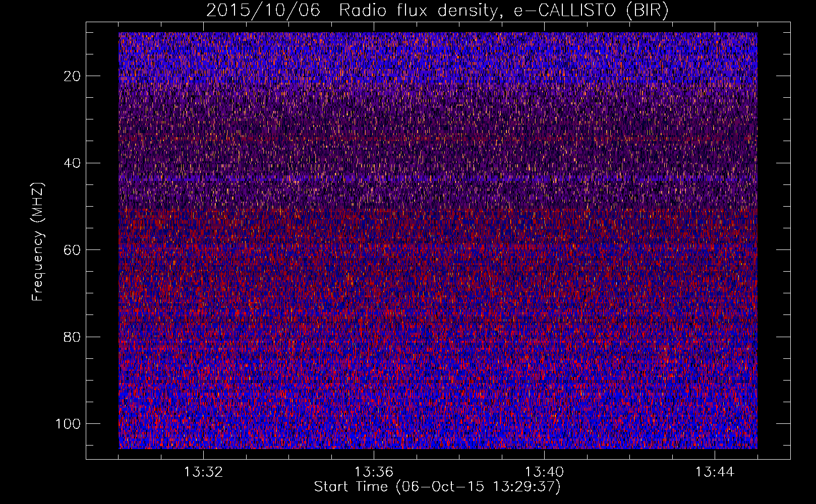Click the 13:36 time tick label

click(x=374, y=472)
